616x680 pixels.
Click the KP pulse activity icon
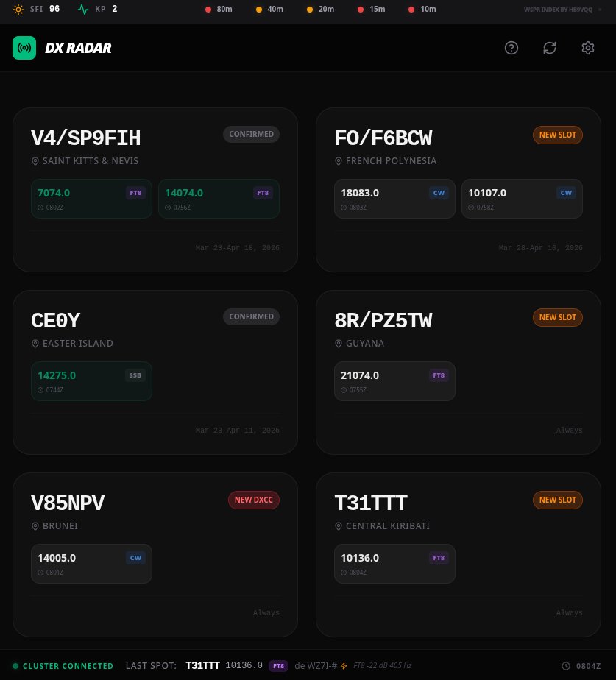pos(83,9)
